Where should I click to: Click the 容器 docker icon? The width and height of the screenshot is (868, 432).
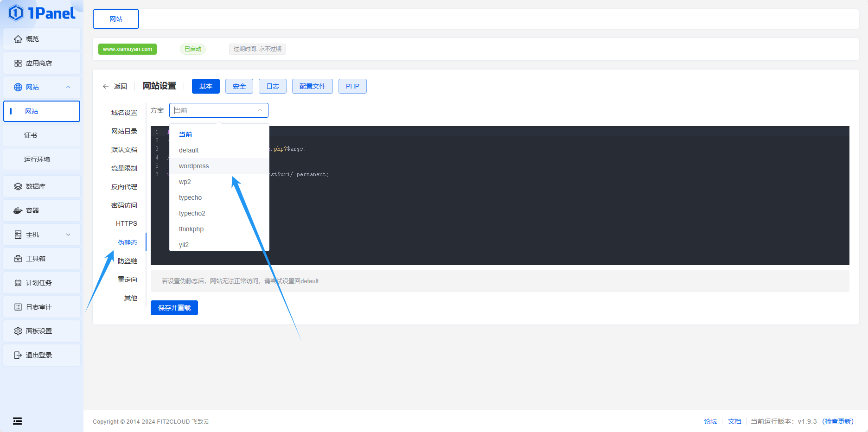18,210
